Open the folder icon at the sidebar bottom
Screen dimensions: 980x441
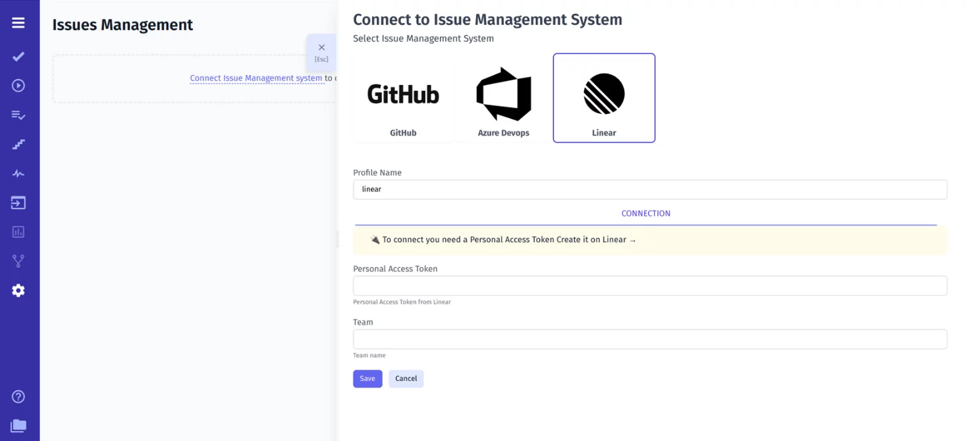click(x=18, y=426)
